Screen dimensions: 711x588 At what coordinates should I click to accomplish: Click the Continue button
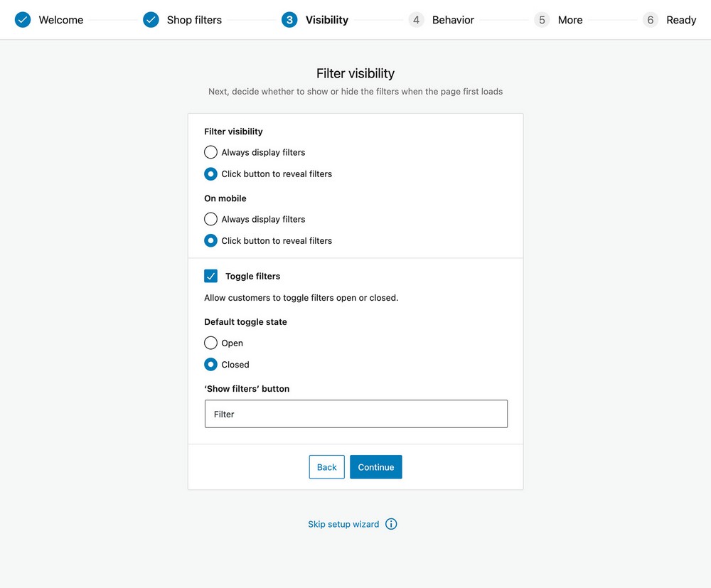point(376,467)
